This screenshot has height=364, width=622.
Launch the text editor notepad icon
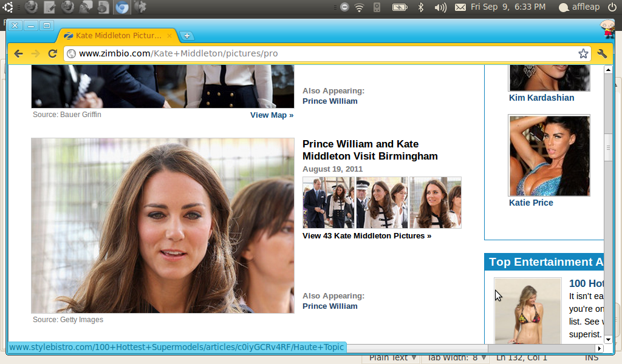(50, 7)
